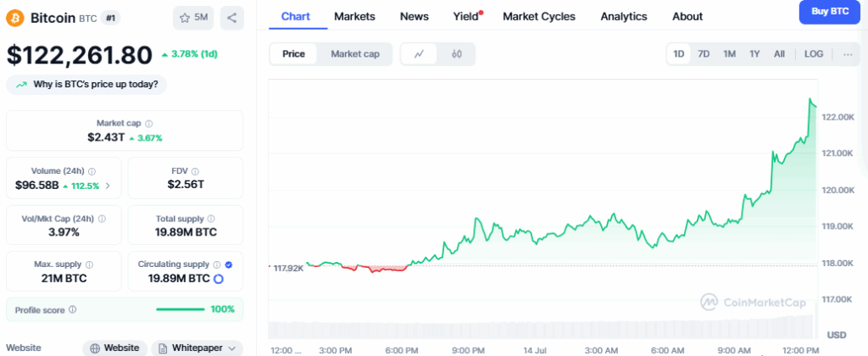Viewport: 868px width, 356px height.
Task: Click FDV info icon
Action: pos(195,171)
